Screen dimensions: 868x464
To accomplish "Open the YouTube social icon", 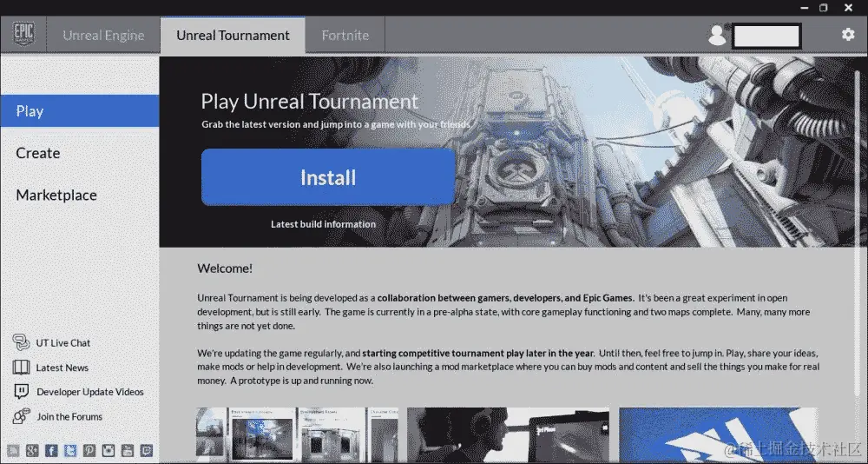I will click(x=128, y=451).
